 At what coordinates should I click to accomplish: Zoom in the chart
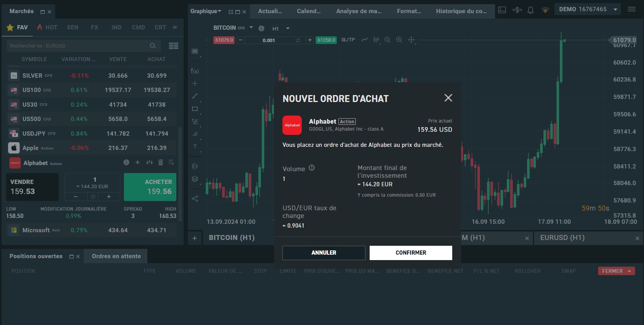[399, 40]
